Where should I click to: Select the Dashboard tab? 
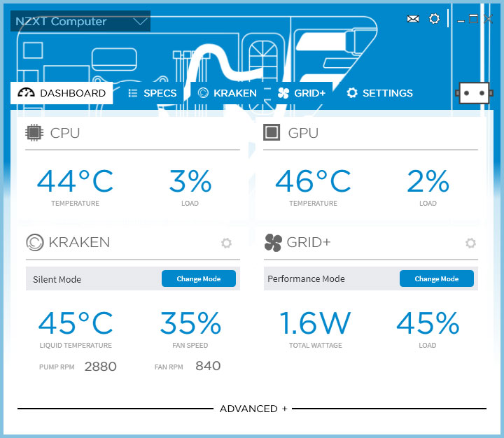coord(62,93)
